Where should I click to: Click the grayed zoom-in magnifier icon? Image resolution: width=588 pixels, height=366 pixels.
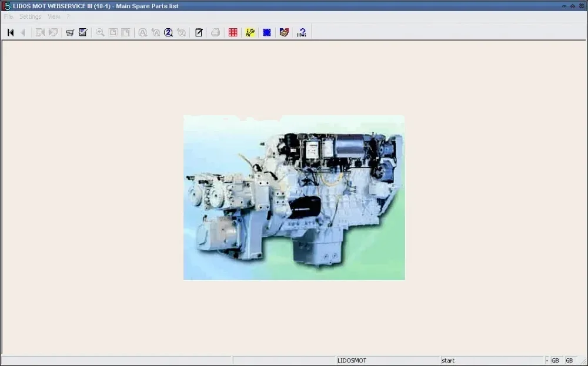pos(100,32)
